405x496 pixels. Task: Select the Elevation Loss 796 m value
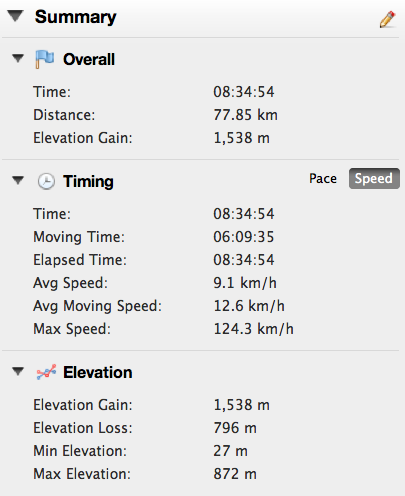coord(235,428)
